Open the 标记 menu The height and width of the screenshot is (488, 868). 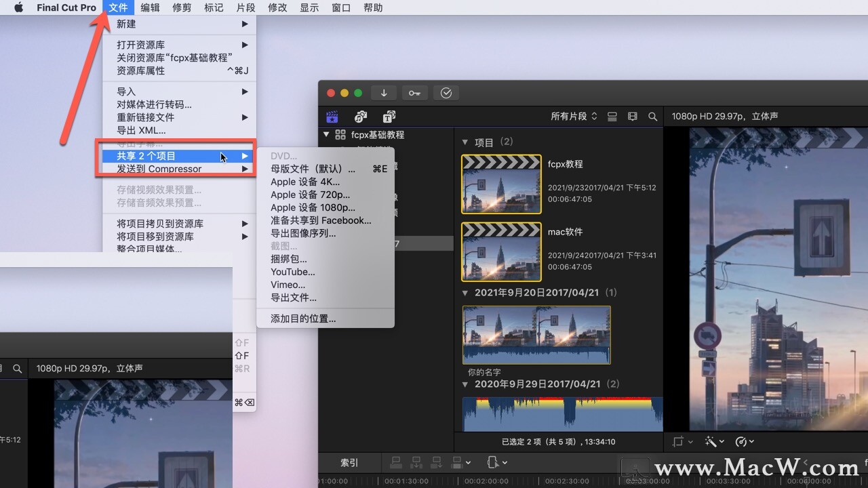click(214, 7)
